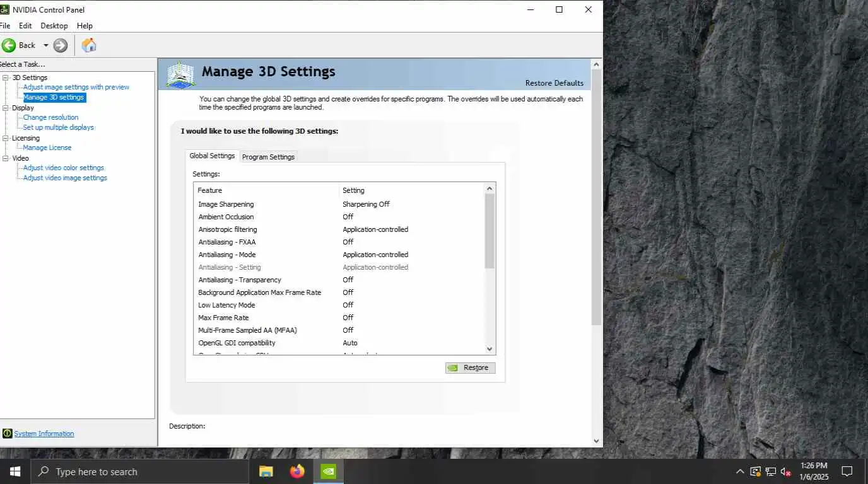Screen dimensions: 868x484
Task: Click the Sharpening Off setting value
Action: click(x=366, y=204)
